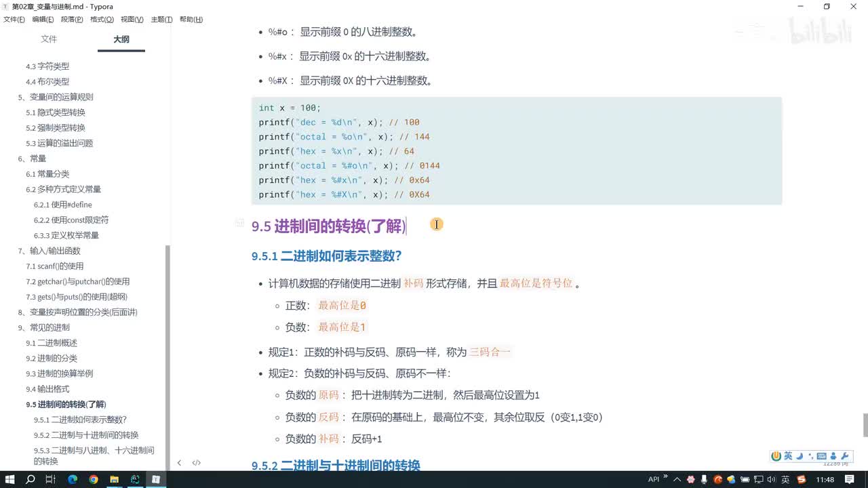Open the 格式(O) menu
This screenshot has height=488, width=868.
[x=102, y=20]
